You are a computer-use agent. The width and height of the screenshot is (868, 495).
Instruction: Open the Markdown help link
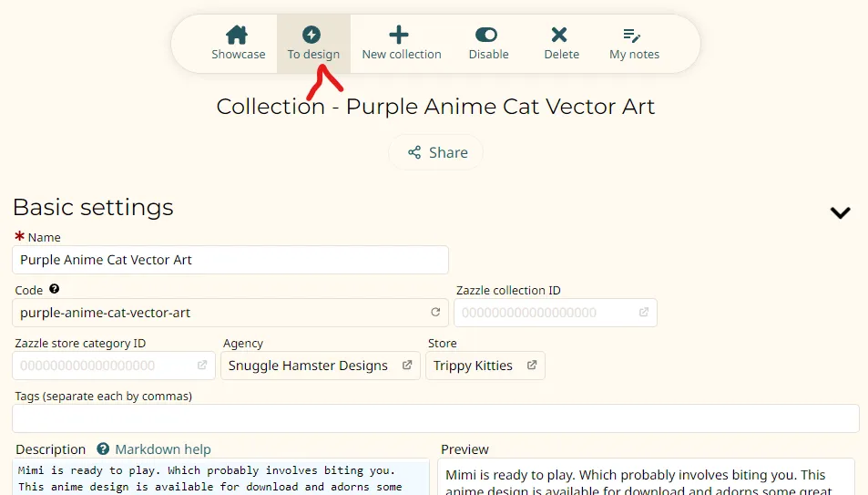pyautogui.click(x=163, y=449)
